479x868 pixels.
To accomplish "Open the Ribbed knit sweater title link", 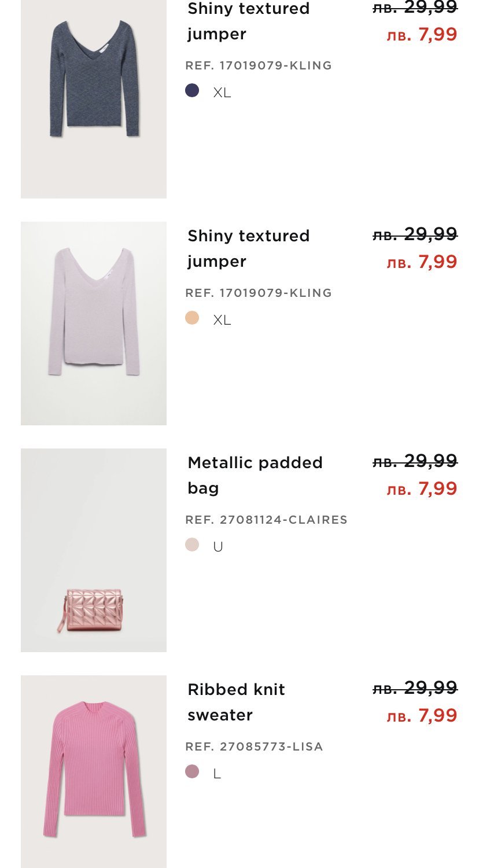I will (236, 702).
